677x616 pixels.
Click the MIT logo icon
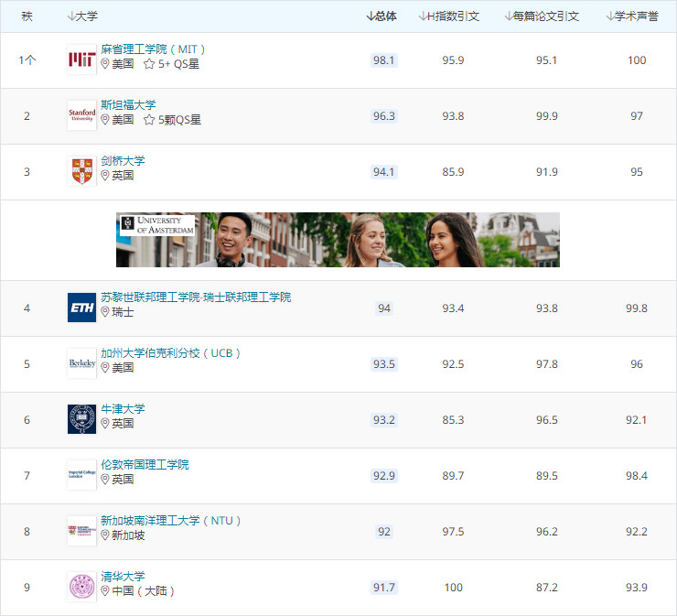(81, 60)
